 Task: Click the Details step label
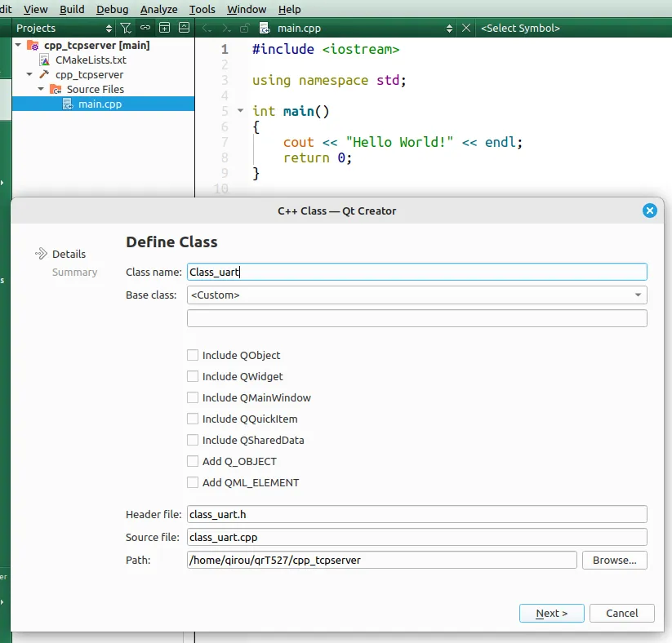coord(69,254)
